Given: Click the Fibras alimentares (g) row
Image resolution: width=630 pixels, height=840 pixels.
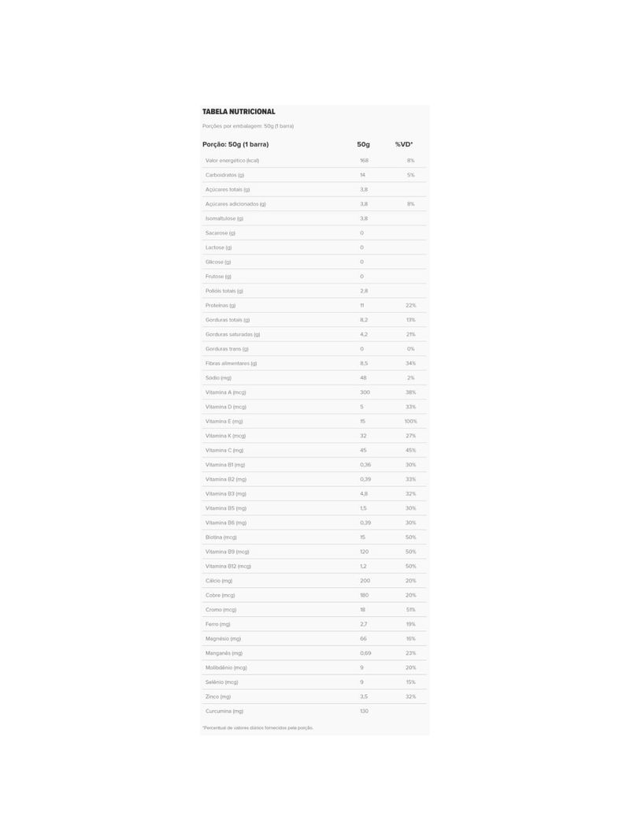Looking at the screenshot, I should (x=314, y=362).
